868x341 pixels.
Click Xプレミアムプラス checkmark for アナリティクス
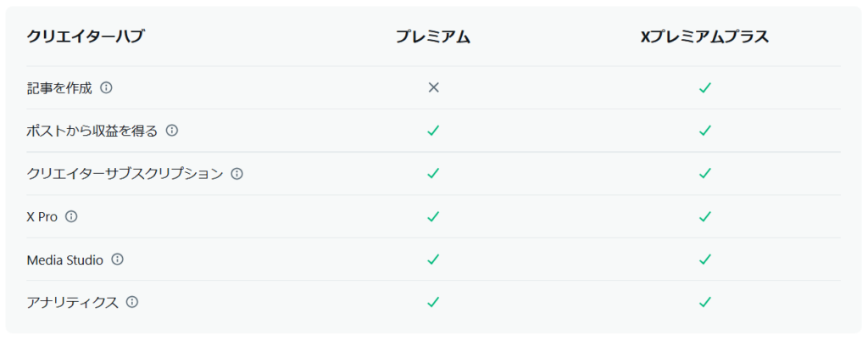704,302
